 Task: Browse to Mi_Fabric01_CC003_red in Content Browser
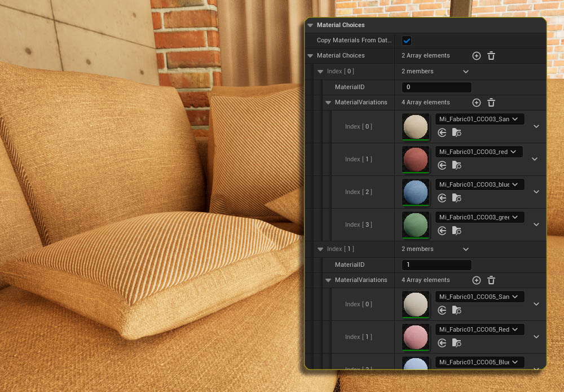tap(456, 165)
